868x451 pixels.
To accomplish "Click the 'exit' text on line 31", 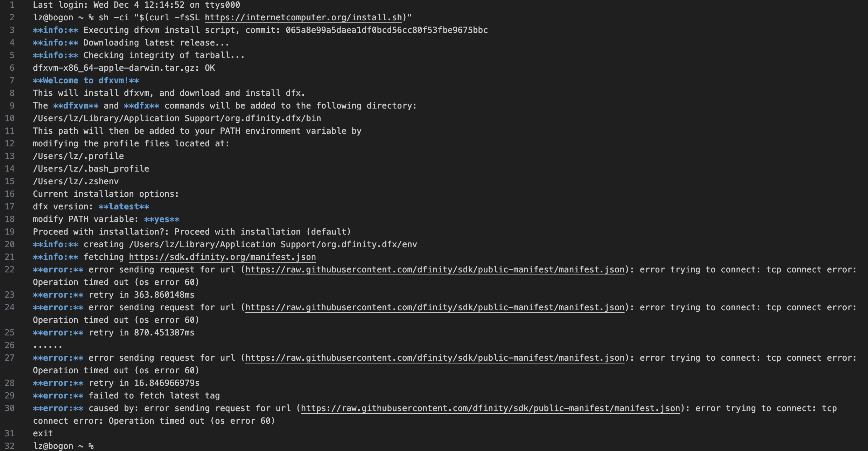I will pos(43,433).
